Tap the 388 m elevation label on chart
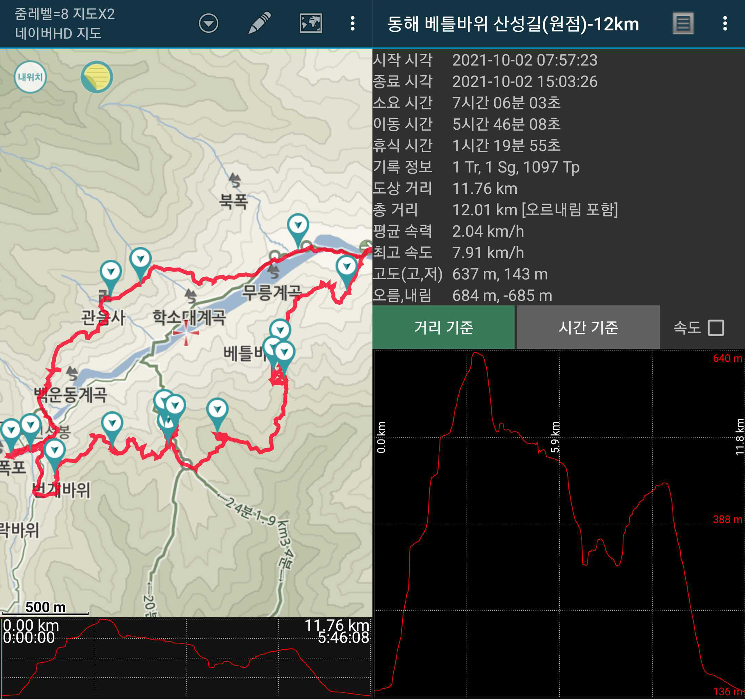The width and height of the screenshot is (746, 700). (727, 520)
